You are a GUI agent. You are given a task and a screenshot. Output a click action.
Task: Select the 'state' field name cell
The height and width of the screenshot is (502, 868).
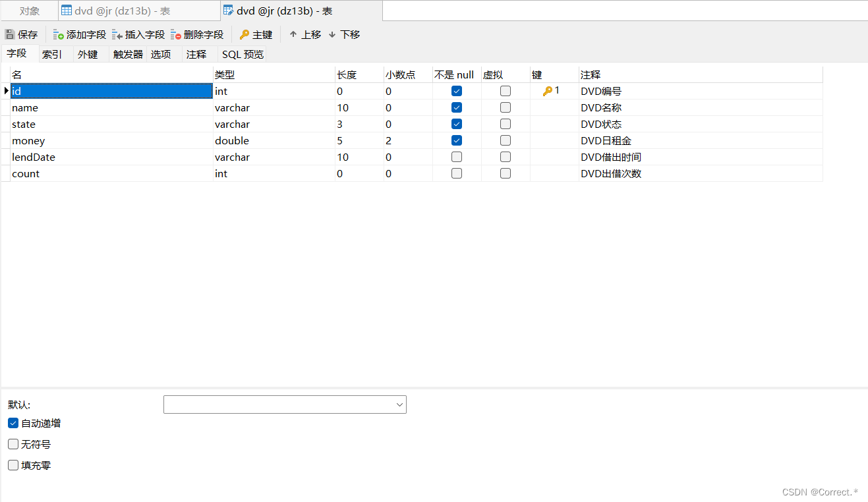coord(111,124)
